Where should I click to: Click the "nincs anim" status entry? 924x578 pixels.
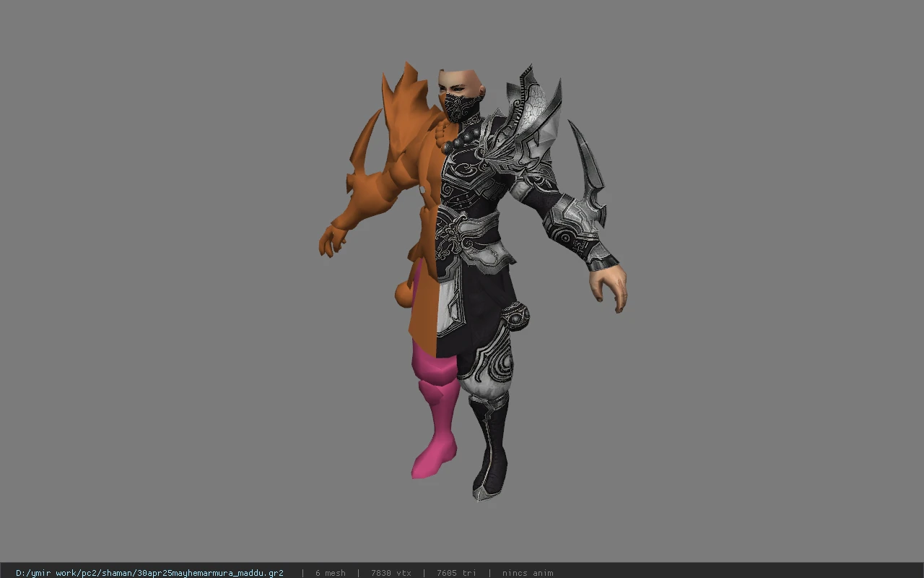pos(528,573)
